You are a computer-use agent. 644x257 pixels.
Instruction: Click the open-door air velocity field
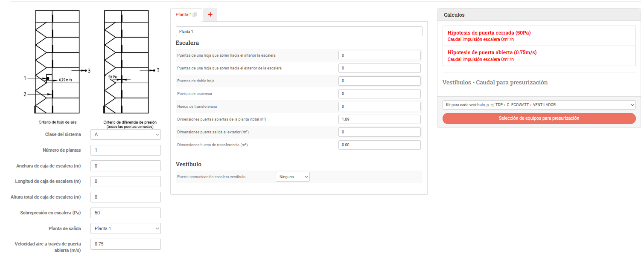click(125, 244)
